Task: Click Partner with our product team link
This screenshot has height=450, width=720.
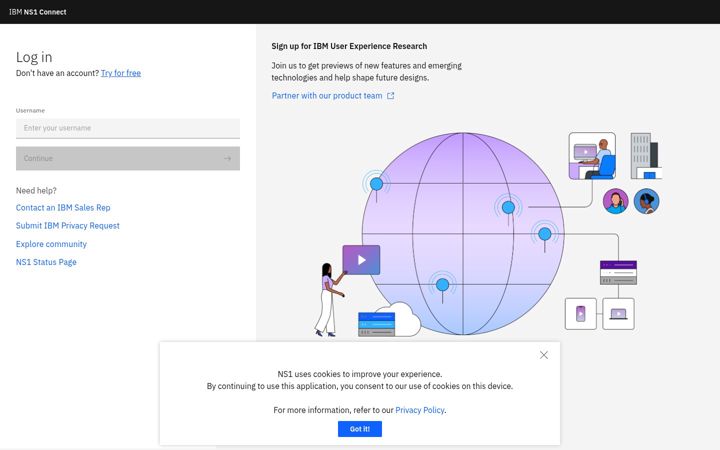Action: (x=327, y=96)
